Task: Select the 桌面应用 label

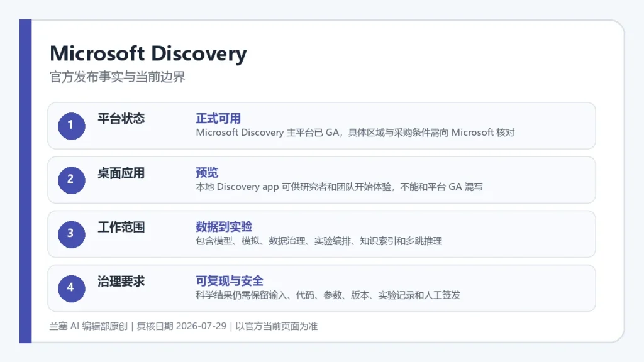Action: [x=121, y=173]
